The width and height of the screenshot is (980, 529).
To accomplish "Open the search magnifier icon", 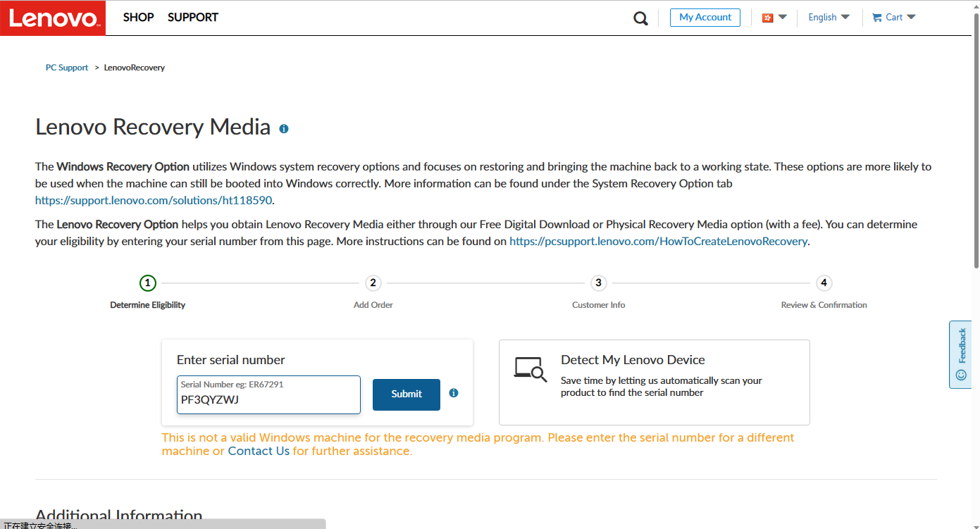I will 640,18.
